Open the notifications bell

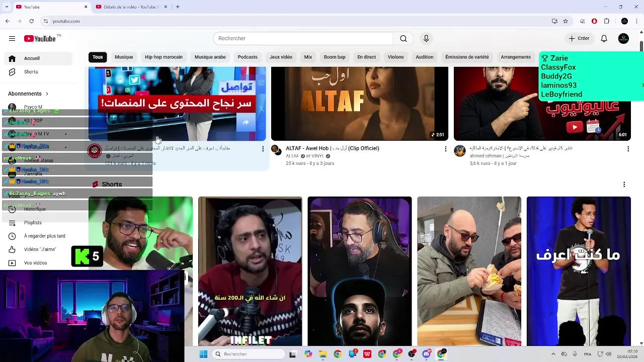604,39
